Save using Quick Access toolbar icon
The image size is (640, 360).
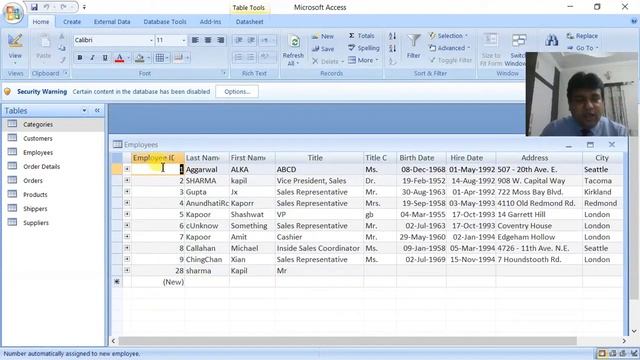tap(34, 7)
